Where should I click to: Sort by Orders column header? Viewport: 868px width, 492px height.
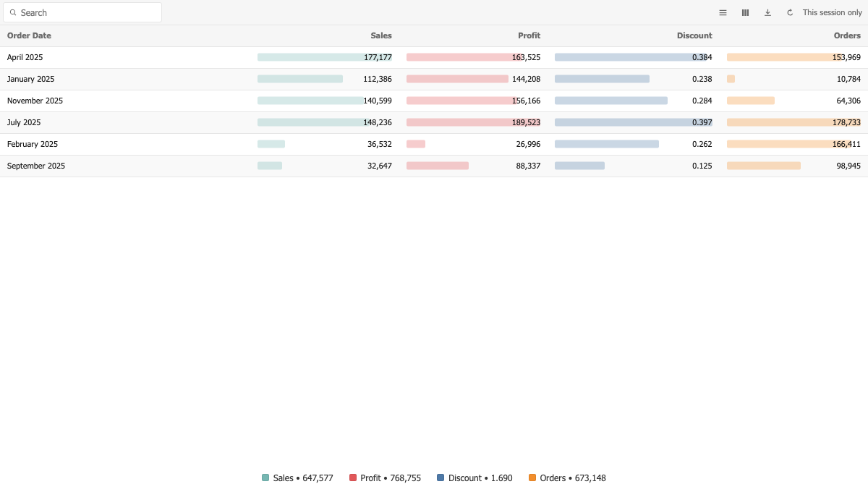(847, 35)
